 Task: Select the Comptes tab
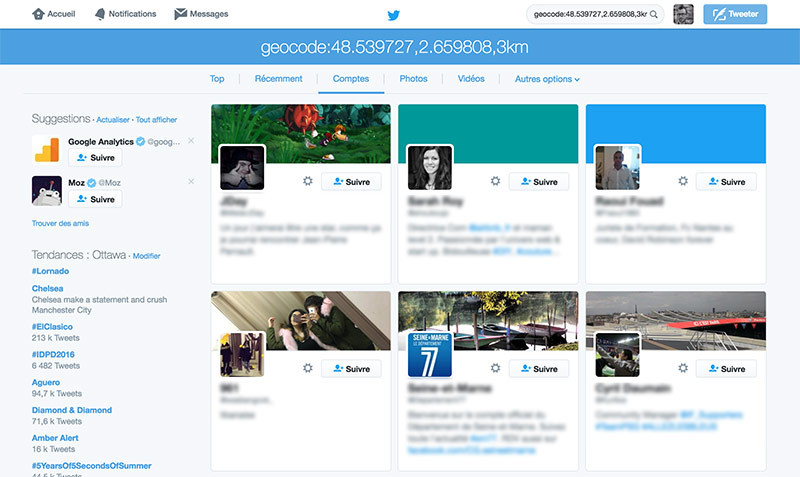(351, 79)
